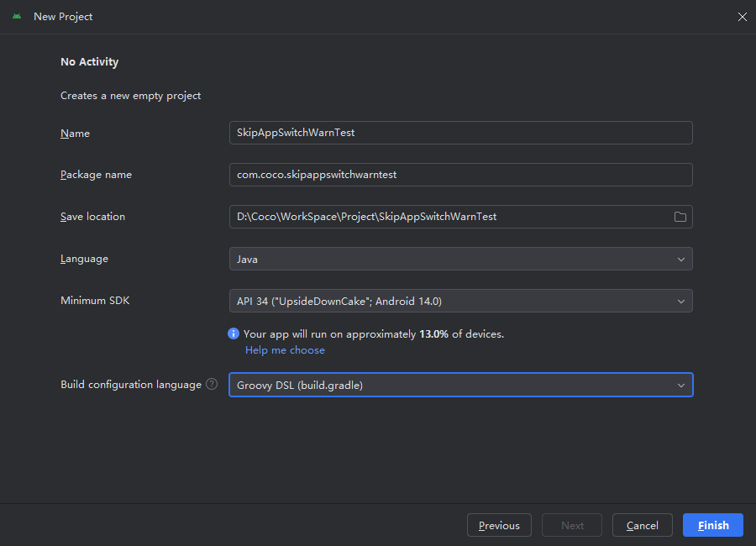Click the disabled Next button
The height and width of the screenshot is (546, 756).
pos(572,525)
